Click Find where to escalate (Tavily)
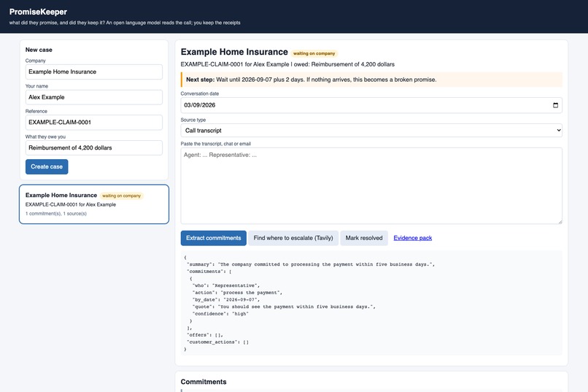The width and height of the screenshot is (588, 392). (293, 238)
